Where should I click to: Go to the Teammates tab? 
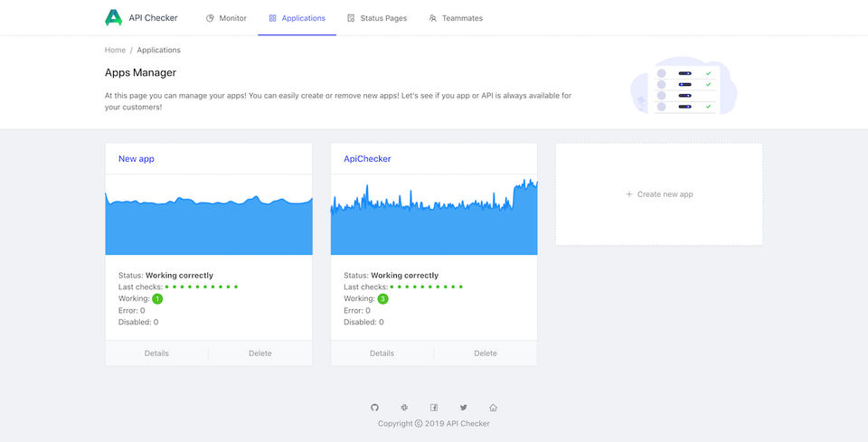[456, 18]
